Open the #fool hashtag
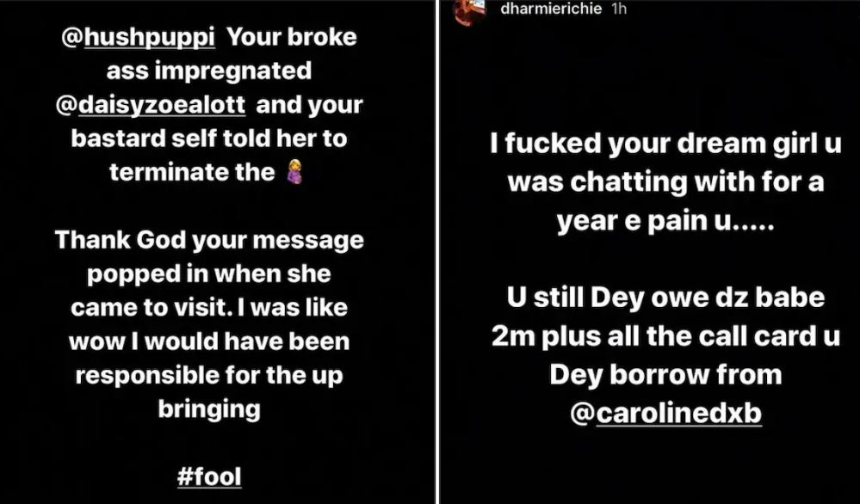 tap(208, 475)
